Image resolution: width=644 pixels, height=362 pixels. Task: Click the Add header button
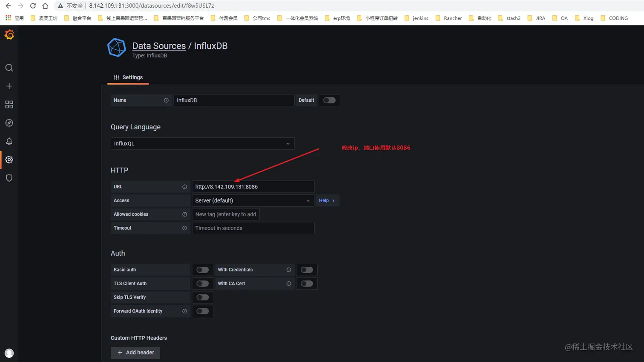135,353
